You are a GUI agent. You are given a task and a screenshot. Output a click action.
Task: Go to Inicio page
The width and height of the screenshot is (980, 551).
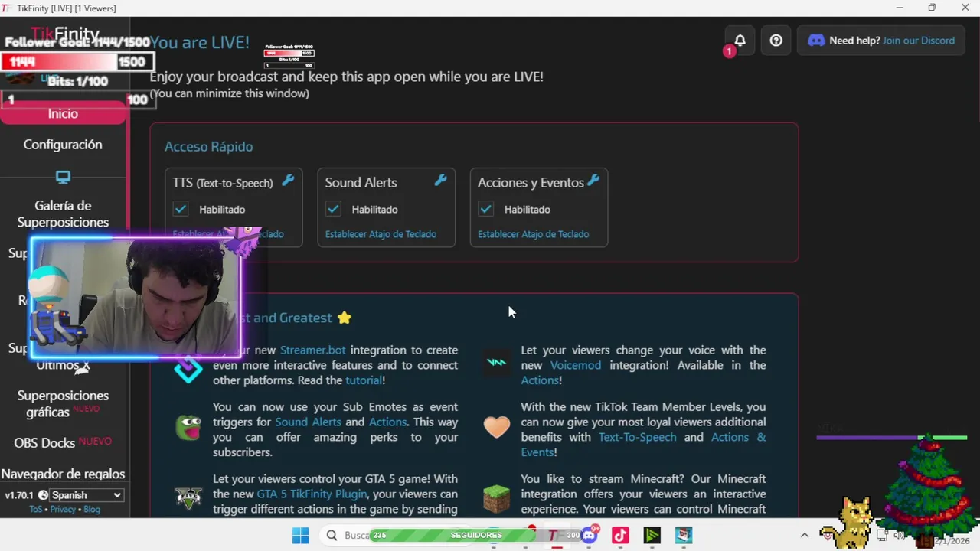[63, 113]
